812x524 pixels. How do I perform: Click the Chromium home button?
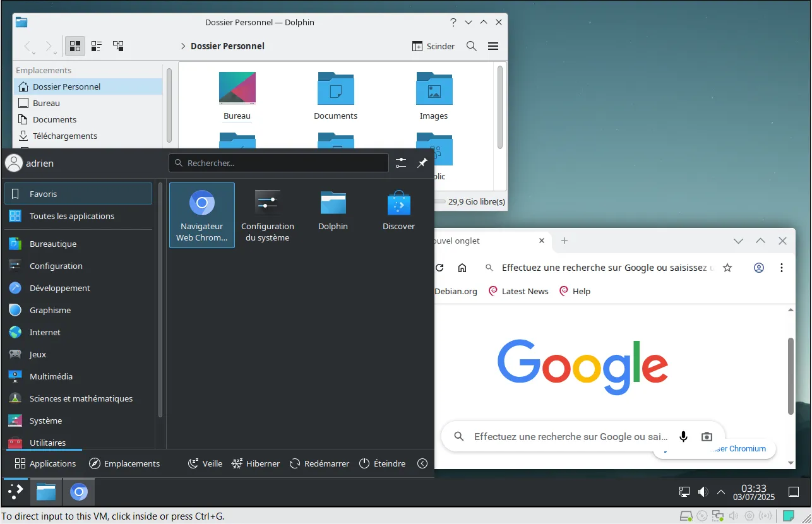462,268
